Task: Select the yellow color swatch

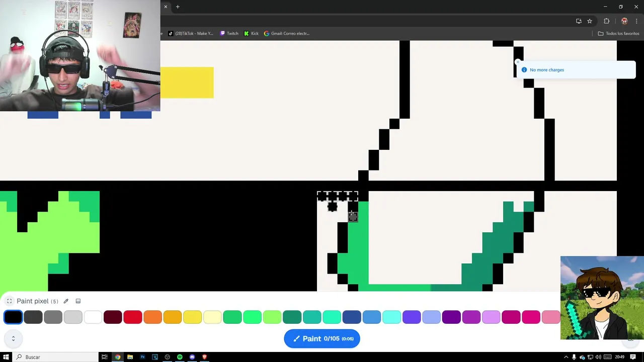Action: pyautogui.click(x=193, y=317)
